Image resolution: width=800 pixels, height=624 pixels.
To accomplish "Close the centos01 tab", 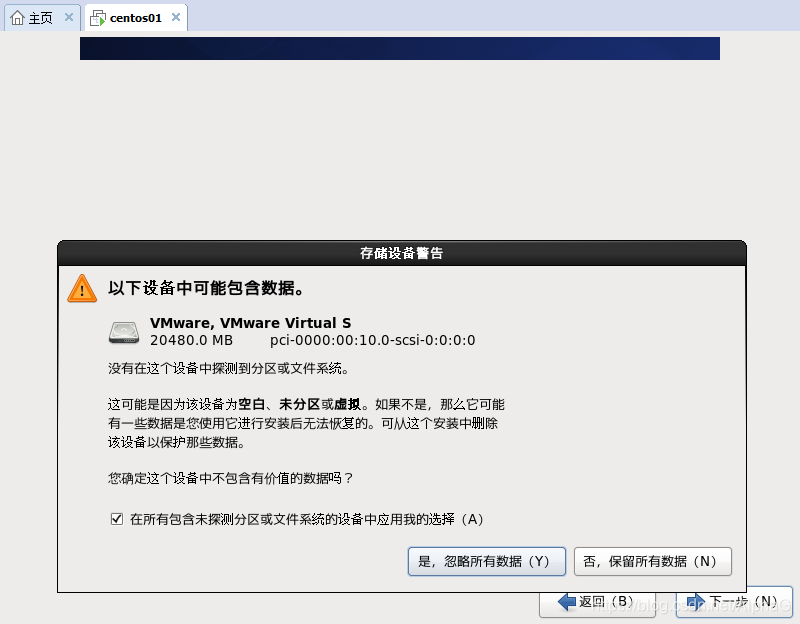I will (176, 17).
